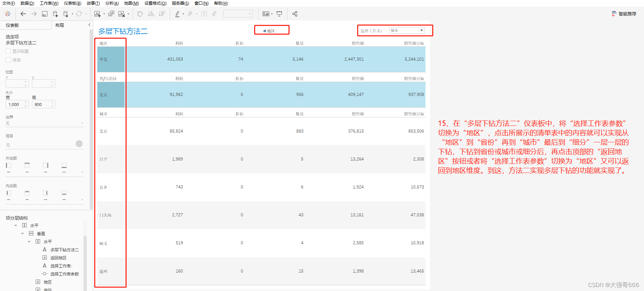Image resolution: width=644 pixels, height=291 pixels.
Task: Select inner padding right edge icon
Action: 46,193
